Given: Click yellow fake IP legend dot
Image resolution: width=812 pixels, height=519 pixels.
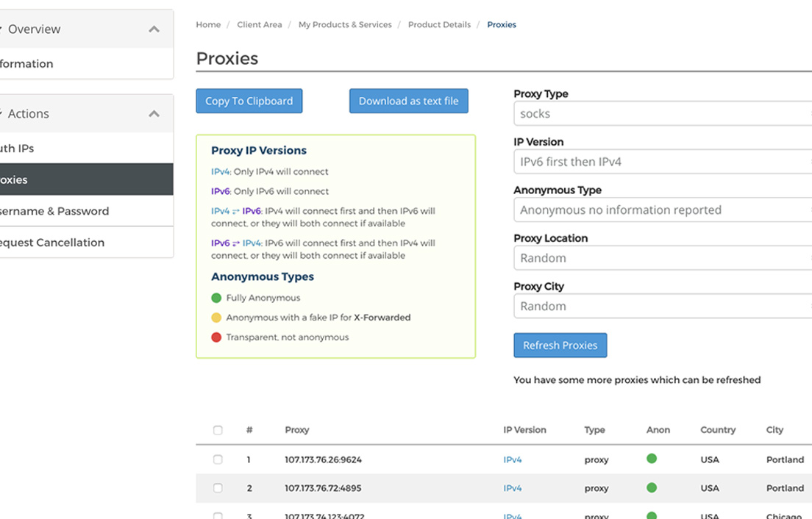Looking at the screenshot, I should tap(216, 318).
